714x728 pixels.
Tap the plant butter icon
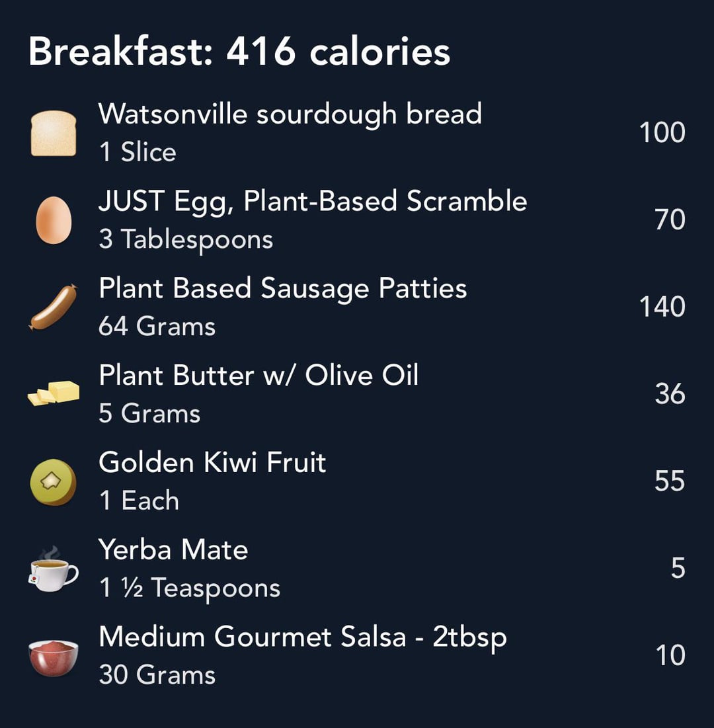pos(54,393)
